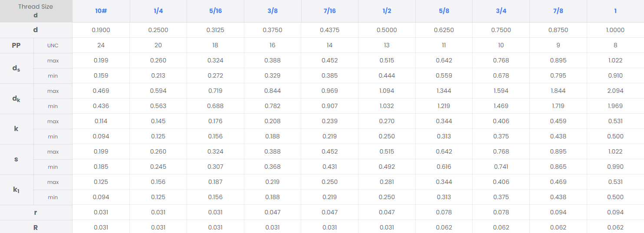The width and height of the screenshot is (644, 233).
Task: Select dk min value 1.469
Action: pos(501,106)
